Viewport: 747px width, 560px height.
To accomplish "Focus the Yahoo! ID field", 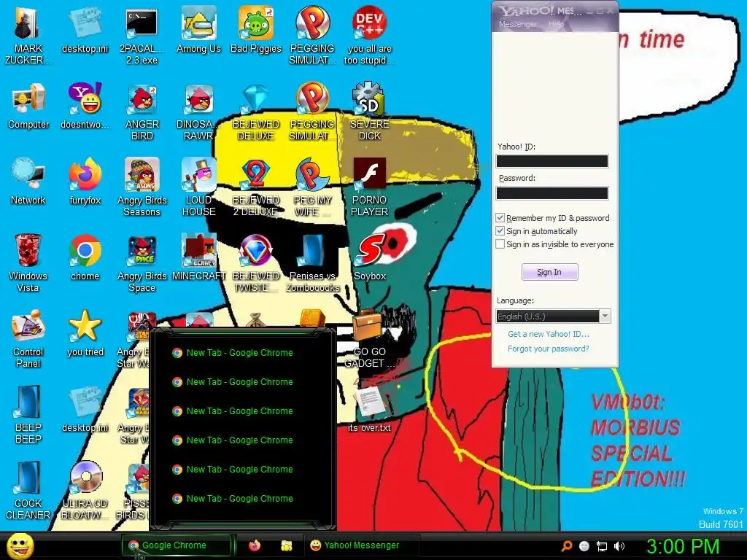I will coord(552,161).
